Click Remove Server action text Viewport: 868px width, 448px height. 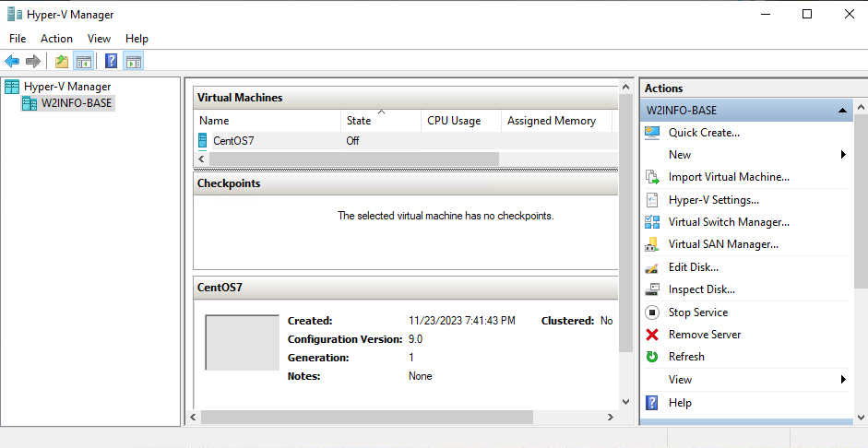pyautogui.click(x=704, y=335)
